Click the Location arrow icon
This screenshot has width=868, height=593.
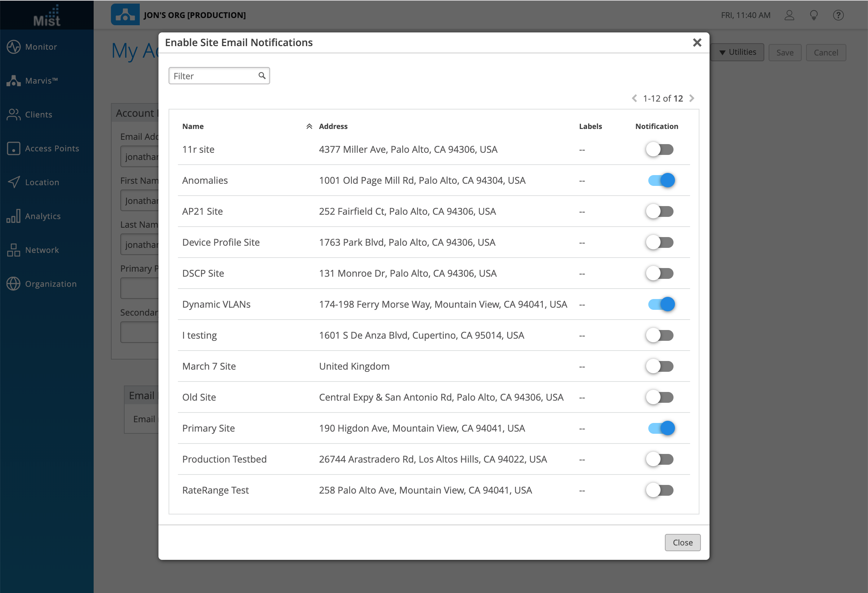13,182
